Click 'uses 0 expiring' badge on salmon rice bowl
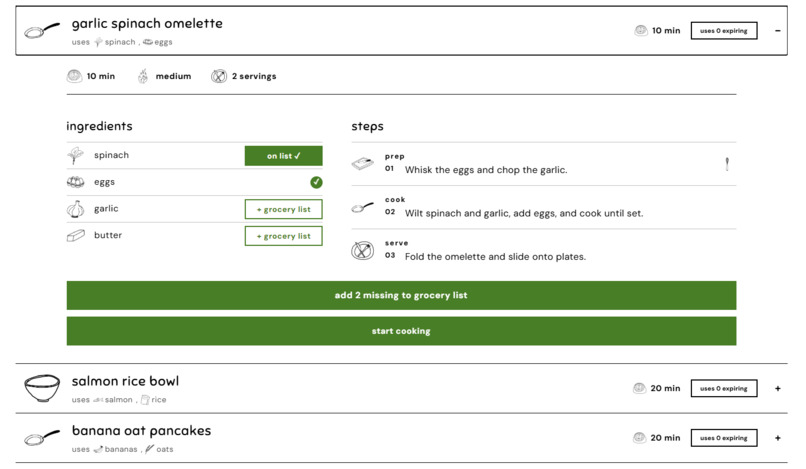The image size is (806, 469). click(724, 388)
